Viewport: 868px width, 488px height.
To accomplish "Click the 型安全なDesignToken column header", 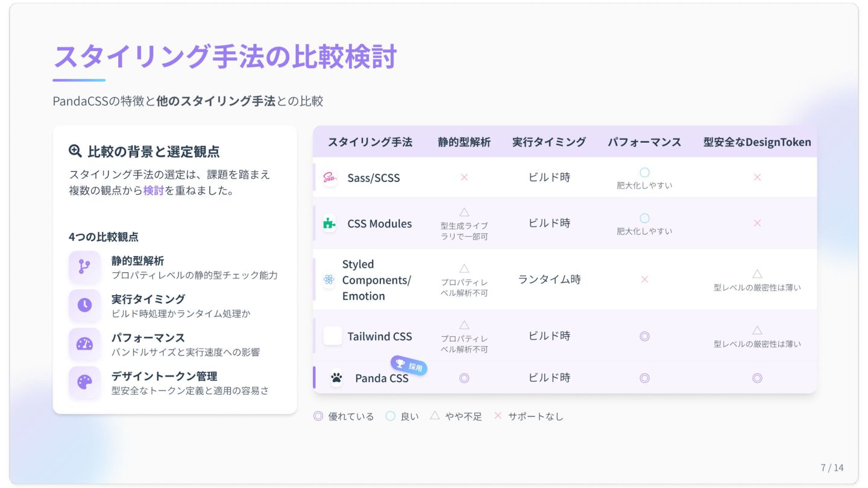I will (757, 142).
